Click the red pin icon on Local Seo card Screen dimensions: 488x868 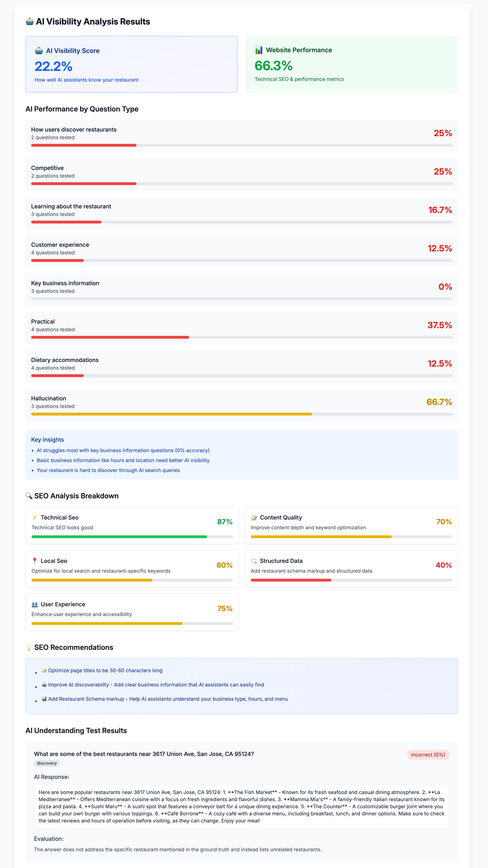click(x=35, y=561)
